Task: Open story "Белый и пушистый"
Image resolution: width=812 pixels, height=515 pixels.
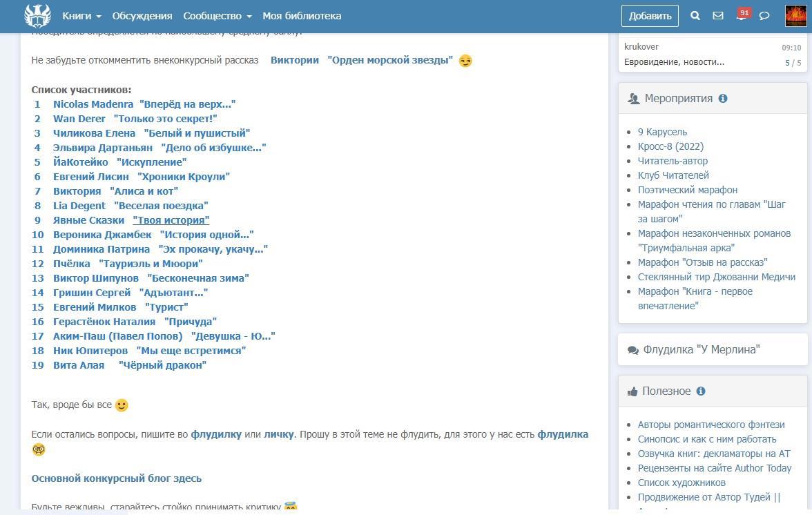Action: click(197, 133)
